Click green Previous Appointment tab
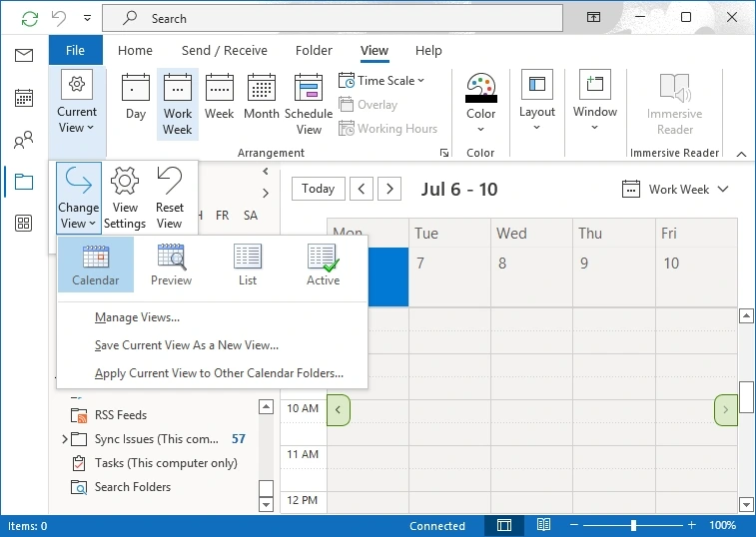The height and width of the screenshot is (537, 756). 338,410
